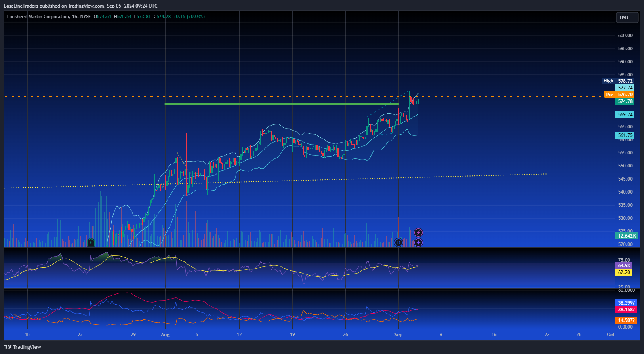The height and width of the screenshot is (354, 644).
Task: Open the USD currency selector
Action: pyautogui.click(x=627, y=17)
